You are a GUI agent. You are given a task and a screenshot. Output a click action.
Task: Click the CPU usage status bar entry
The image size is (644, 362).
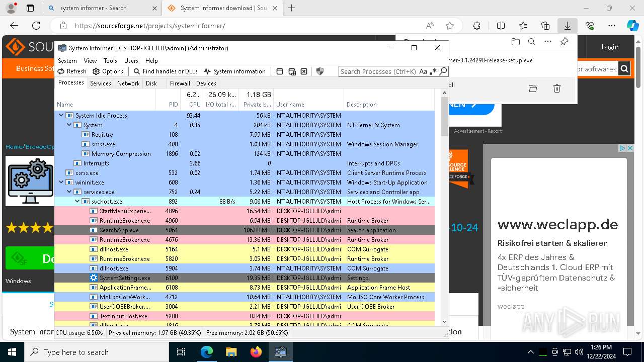tap(79, 332)
